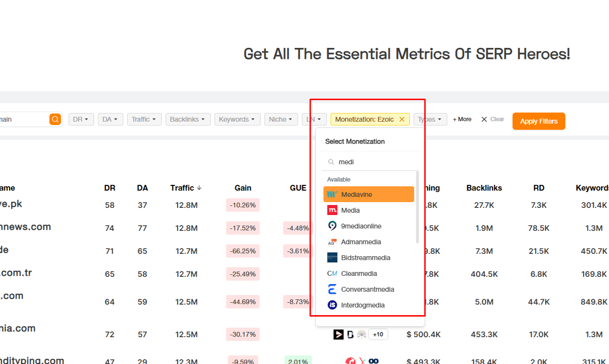Click the Available section label
Screen dimensions: 609x364
point(339,179)
